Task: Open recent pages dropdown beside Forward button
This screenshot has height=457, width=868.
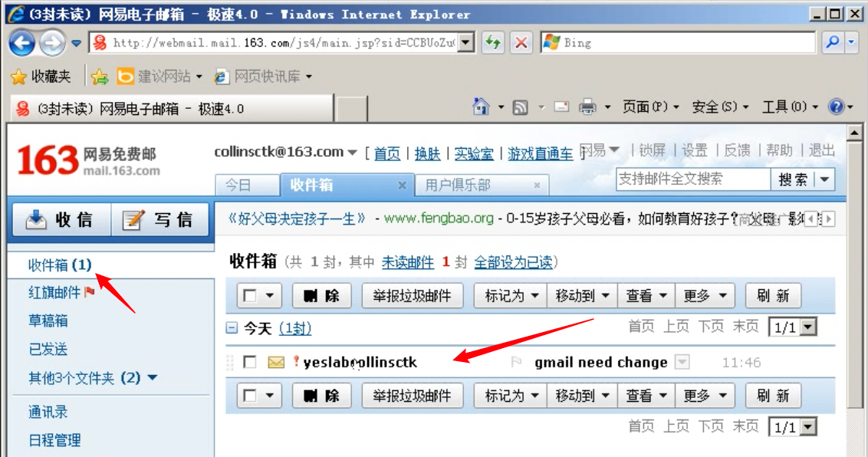Action: (76, 43)
